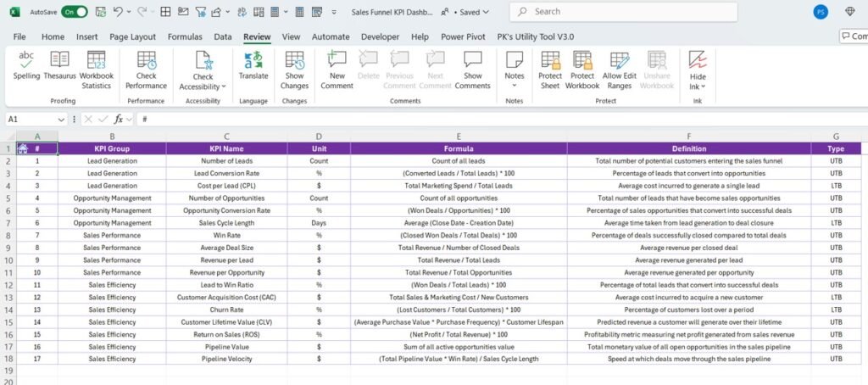Open Show Changes pane
868x385 pixels.
[x=294, y=70]
